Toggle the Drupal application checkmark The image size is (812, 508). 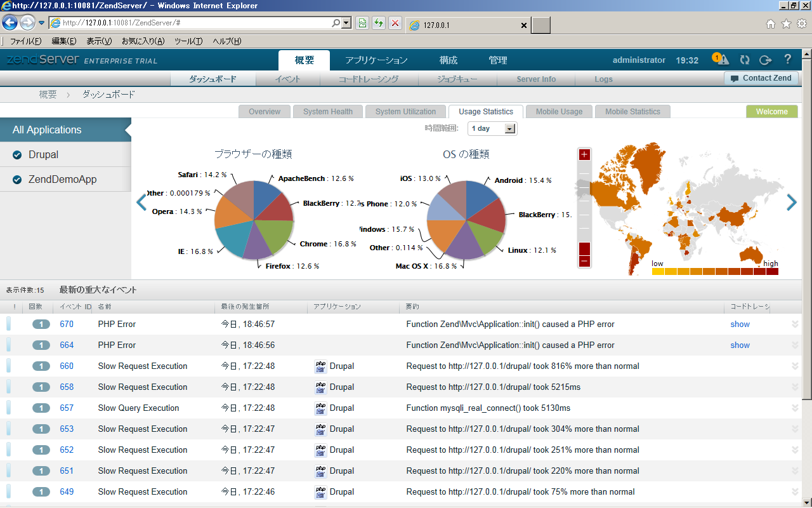point(17,155)
